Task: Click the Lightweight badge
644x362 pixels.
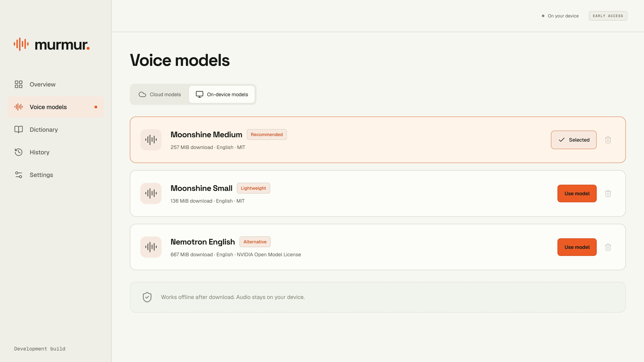Action: 253,188
